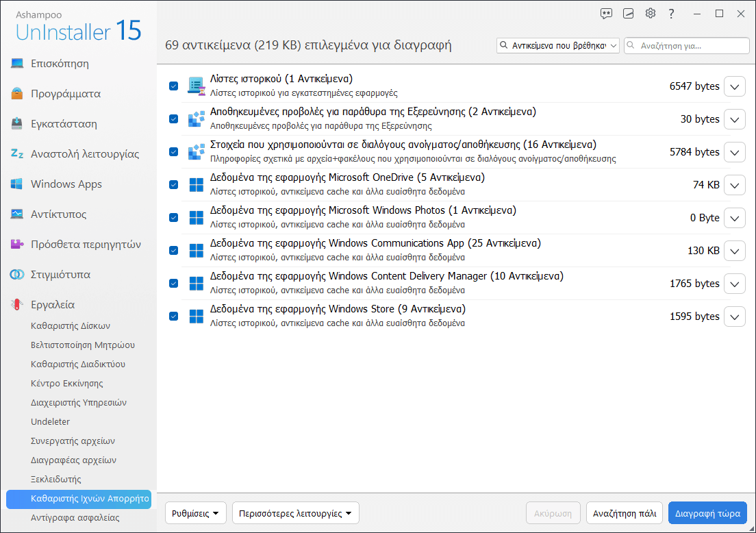
Task: Open settings gear icon
Action: coord(651,13)
